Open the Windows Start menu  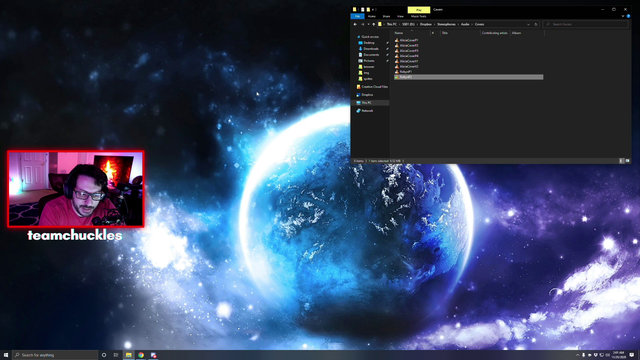tap(6, 355)
